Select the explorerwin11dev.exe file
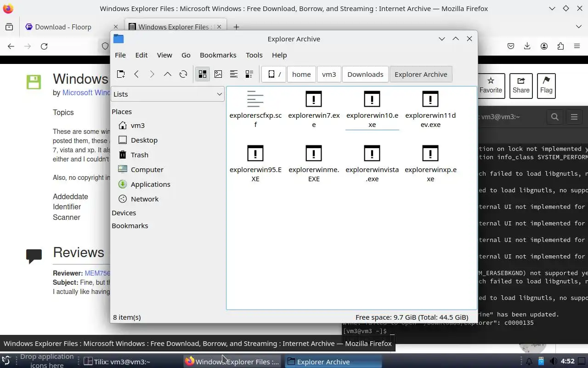 point(430,109)
